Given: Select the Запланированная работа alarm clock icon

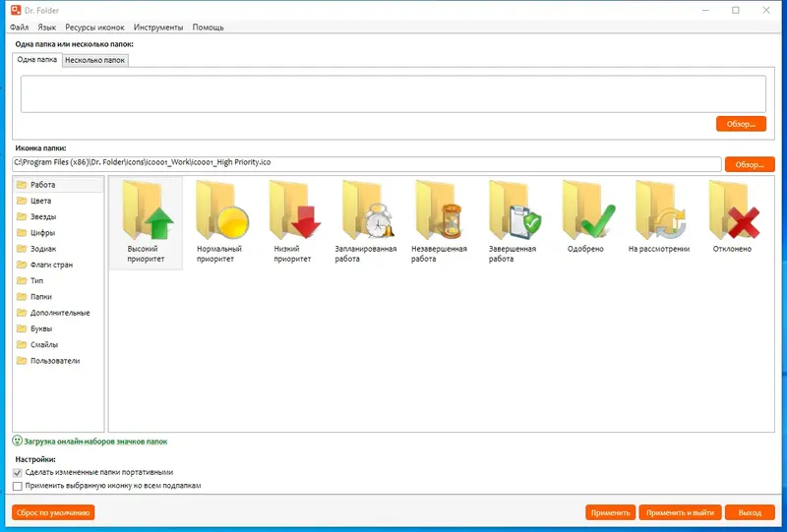Looking at the screenshot, I should coord(366,210).
